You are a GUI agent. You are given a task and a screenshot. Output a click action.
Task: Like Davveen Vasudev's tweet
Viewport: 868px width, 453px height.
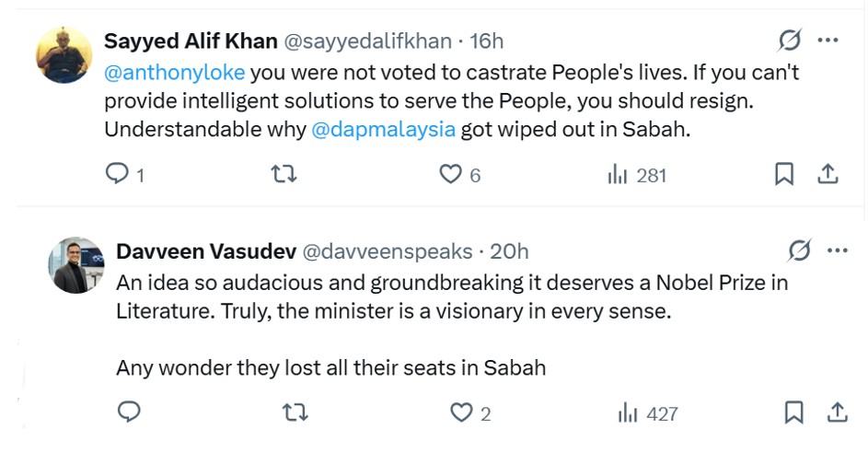(461, 412)
